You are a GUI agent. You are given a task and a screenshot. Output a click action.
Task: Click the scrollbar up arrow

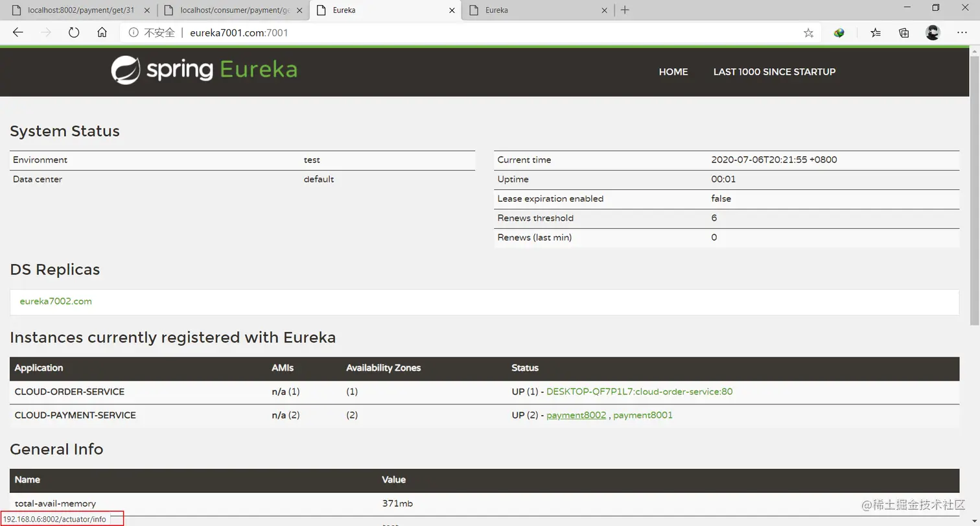[974, 51]
